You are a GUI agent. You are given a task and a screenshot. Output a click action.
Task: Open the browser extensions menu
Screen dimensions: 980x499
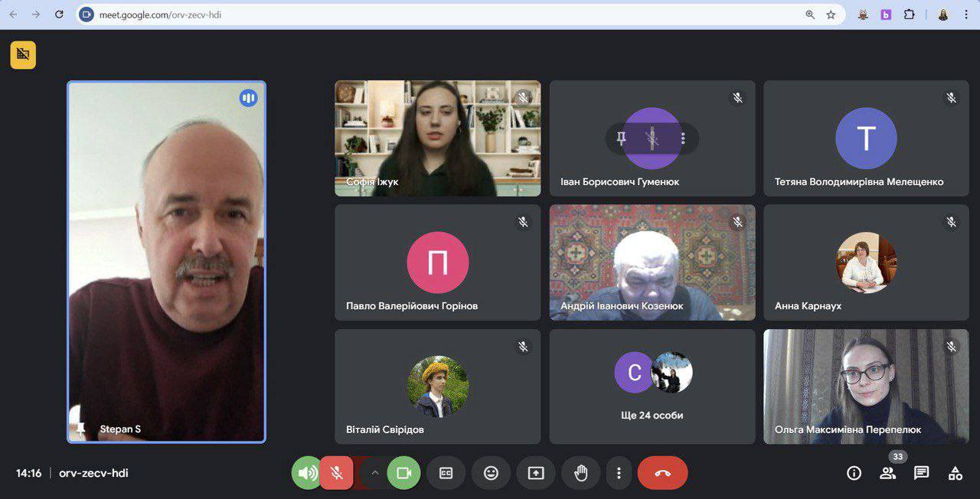(910, 15)
